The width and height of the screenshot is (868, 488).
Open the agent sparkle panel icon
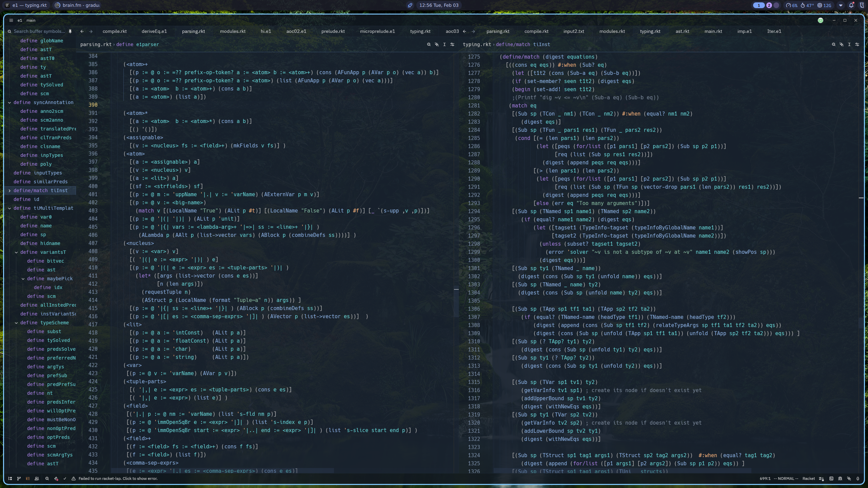click(x=849, y=479)
